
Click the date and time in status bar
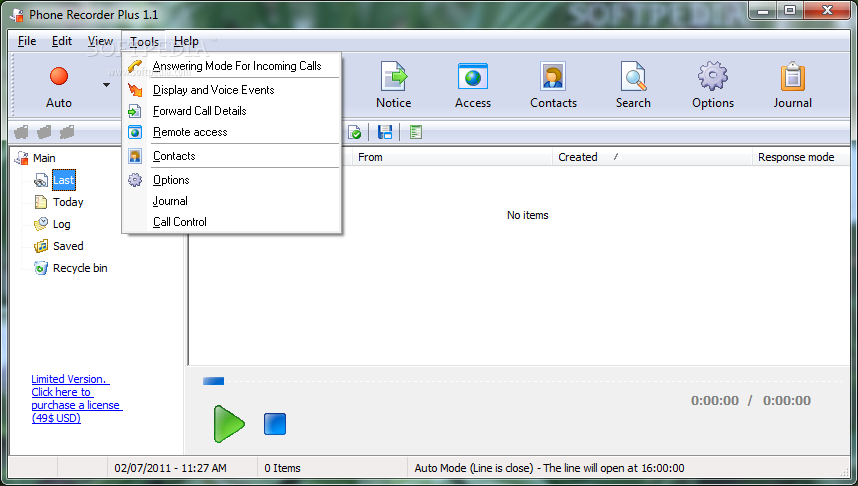pos(170,468)
